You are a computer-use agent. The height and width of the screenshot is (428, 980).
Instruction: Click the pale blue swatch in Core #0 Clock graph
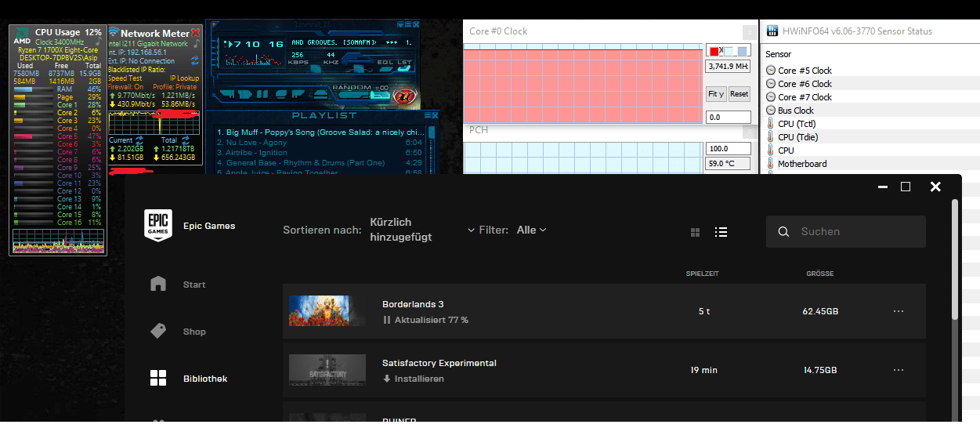[x=729, y=52]
